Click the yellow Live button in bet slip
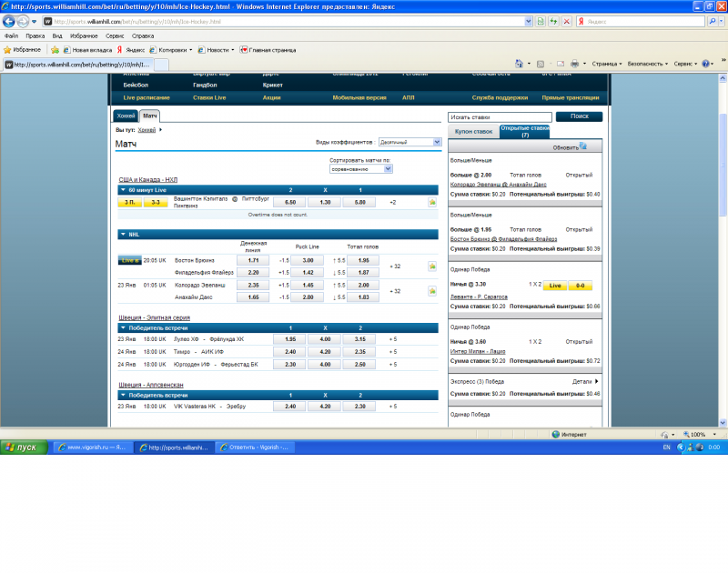The width and height of the screenshot is (728, 573). point(555,286)
